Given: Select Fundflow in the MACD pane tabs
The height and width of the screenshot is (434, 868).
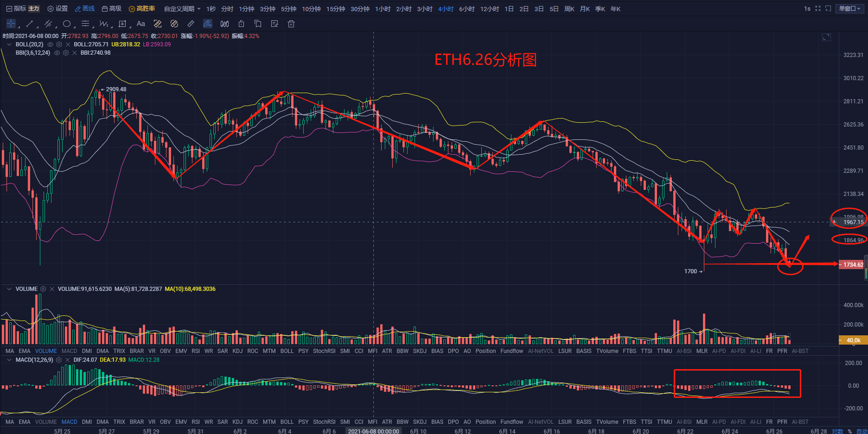Looking at the screenshot, I should (x=512, y=422).
